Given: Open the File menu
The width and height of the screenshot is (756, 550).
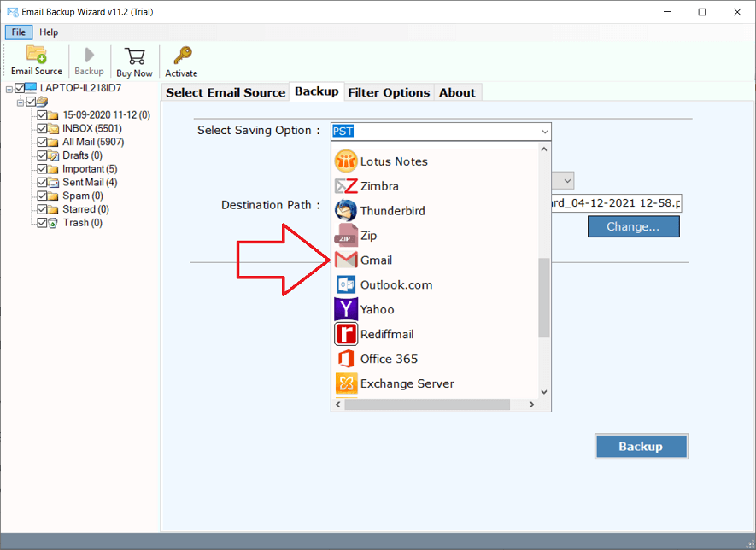Looking at the screenshot, I should point(19,32).
